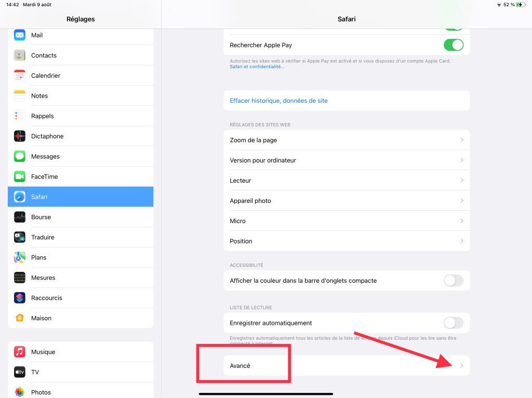Expand the Avancé row chevron
Image resolution: width=532 pixels, height=398 pixels.
[x=461, y=366]
